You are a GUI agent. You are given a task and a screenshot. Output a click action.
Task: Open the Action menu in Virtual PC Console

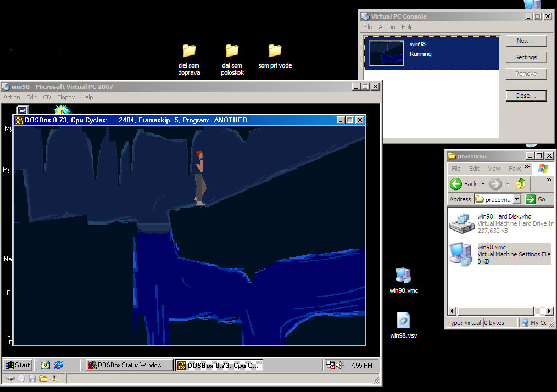[387, 27]
